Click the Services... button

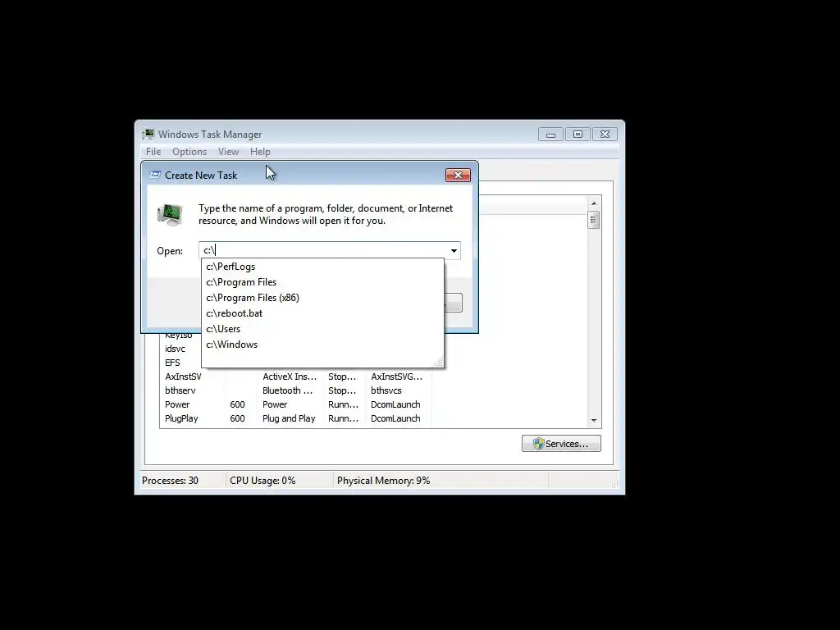[x=561, y=444]
